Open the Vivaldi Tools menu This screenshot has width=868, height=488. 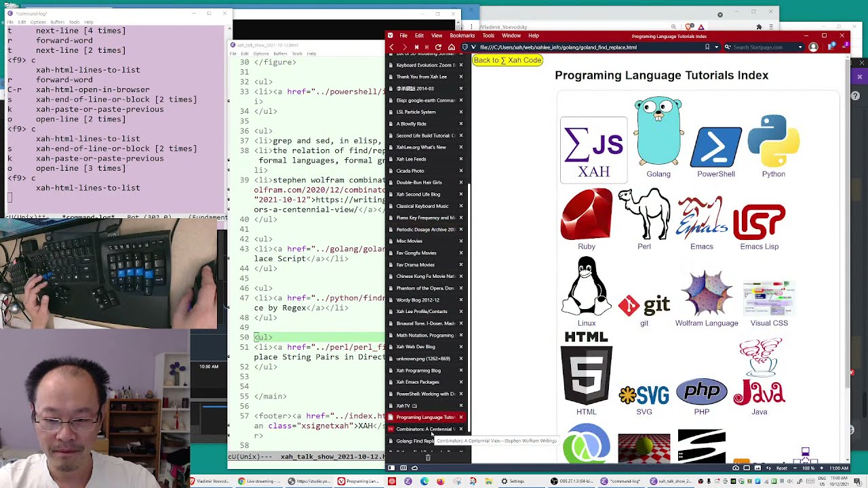coord(488,35)
